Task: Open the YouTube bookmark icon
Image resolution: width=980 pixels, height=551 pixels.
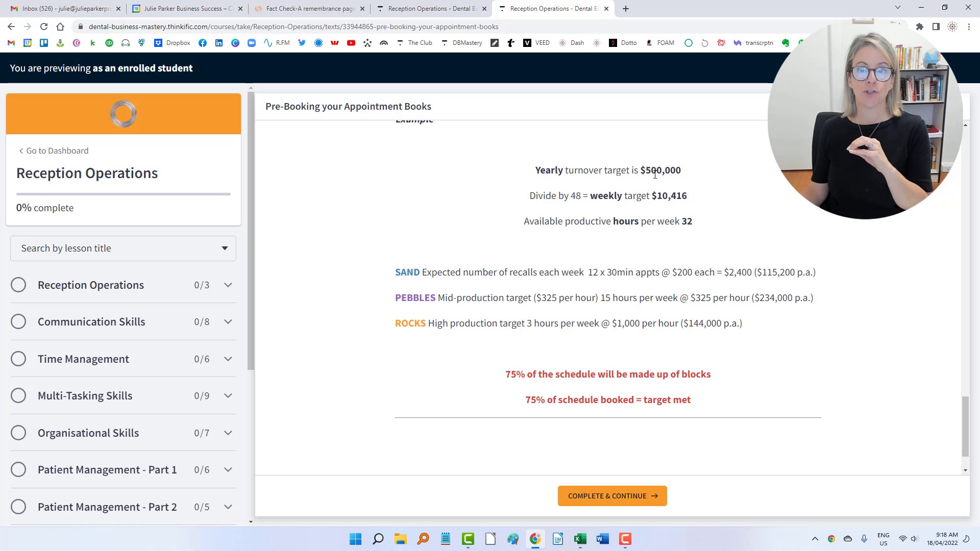Action: point(351,43)
